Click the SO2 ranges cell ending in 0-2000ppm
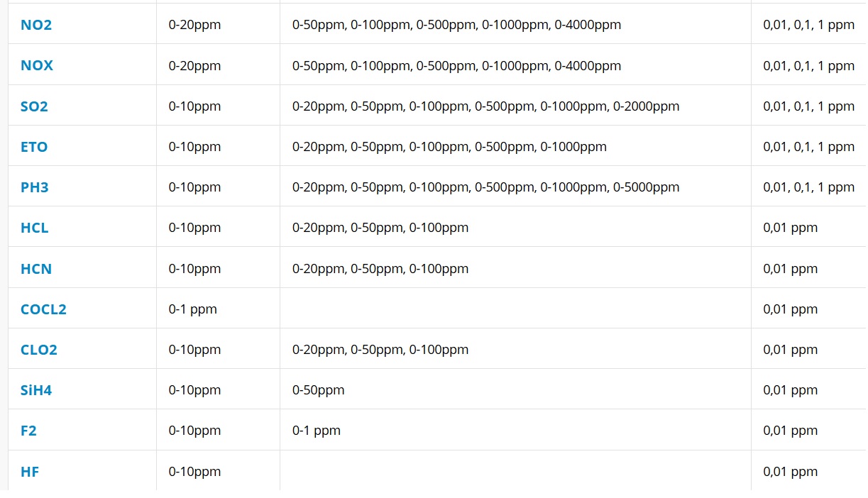Image resolution: width=868 pixels, height=498 pixels. (485, 106)
